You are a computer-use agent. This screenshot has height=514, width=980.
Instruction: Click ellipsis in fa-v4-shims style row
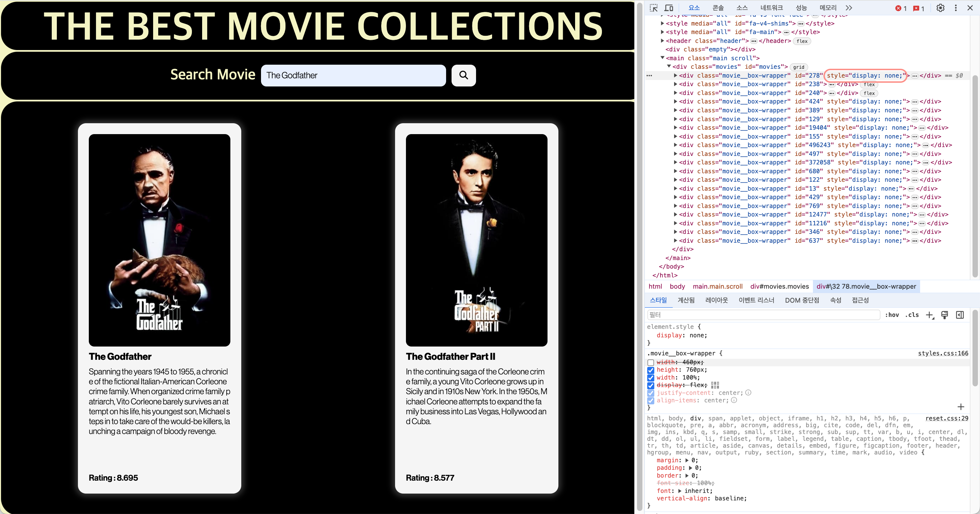click(x=800, y=23)
